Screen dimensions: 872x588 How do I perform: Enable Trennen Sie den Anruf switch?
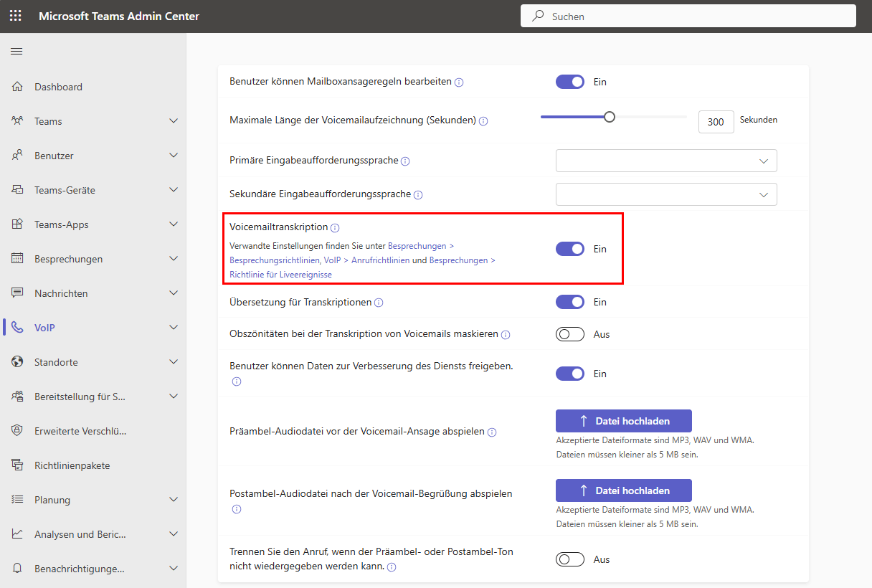[x=570, y=559]
